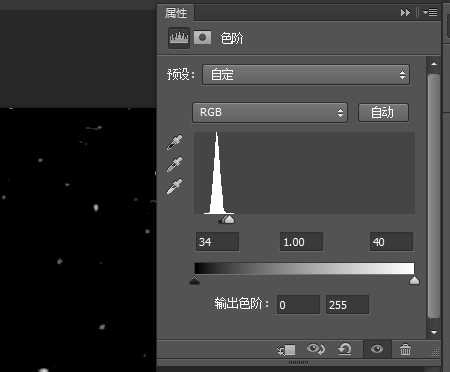Clip adjustment to the layer below
This screenshot has width=450, height=372.
287,350
